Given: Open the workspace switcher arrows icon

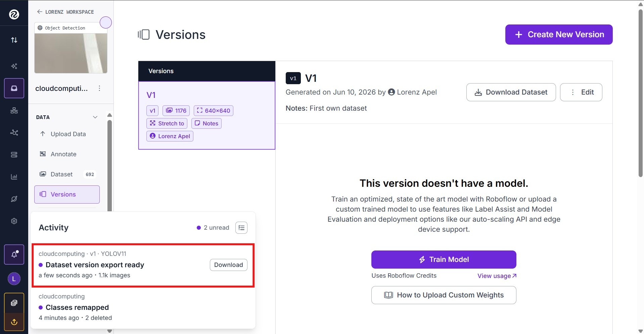Looking at the screenshot, I should pos(14,40).
